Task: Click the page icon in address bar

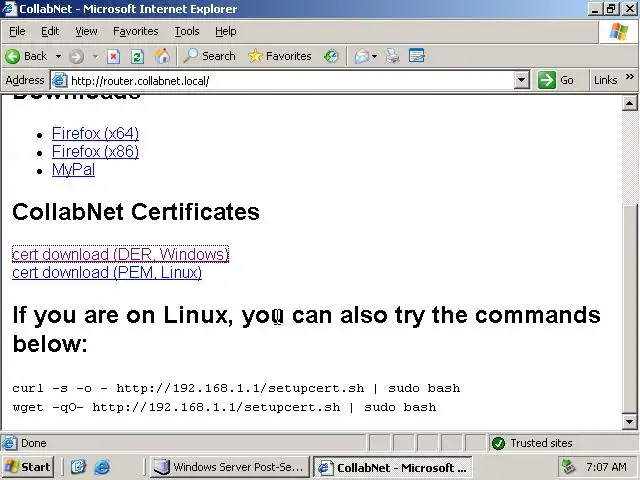Action: point(60,80)
